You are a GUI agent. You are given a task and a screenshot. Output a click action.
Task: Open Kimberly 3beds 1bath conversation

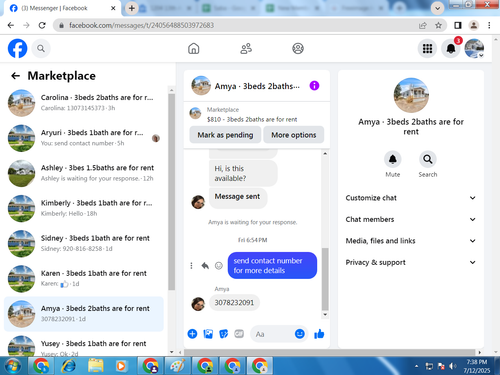point(84,208)
